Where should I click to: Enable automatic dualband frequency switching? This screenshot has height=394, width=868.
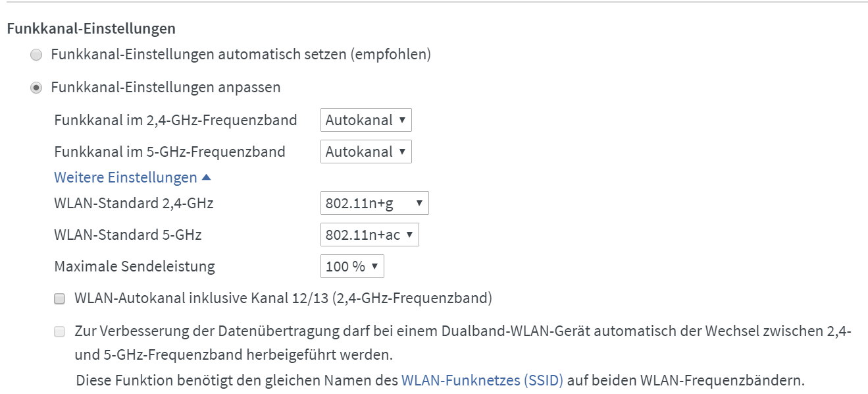pyautogui.click(x=60, y=331)
